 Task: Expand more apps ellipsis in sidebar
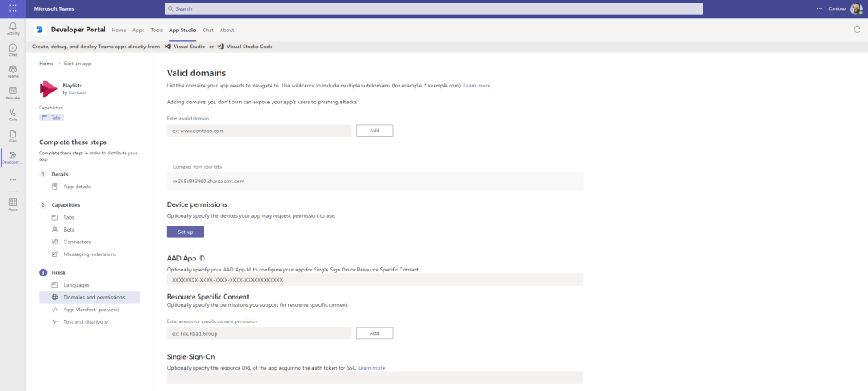click(13, 179)
